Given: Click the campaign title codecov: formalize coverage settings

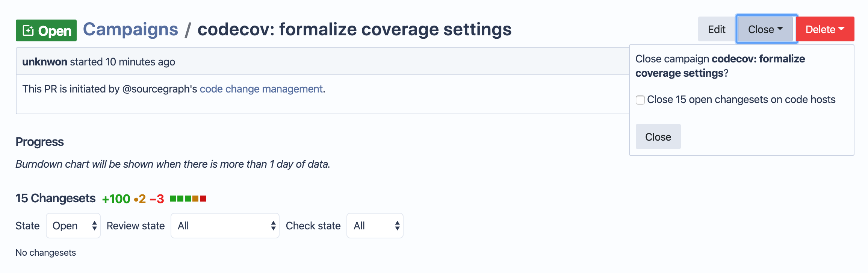Looking at the screenshot, I should 354,29.
